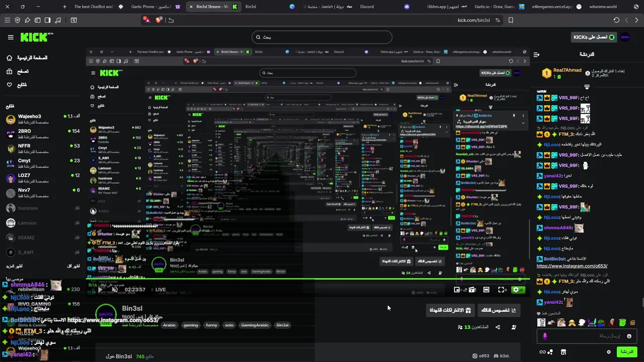Open Instagram o653 social link
This screenshot has width=644, height=362.
click(x=481, y=356)
